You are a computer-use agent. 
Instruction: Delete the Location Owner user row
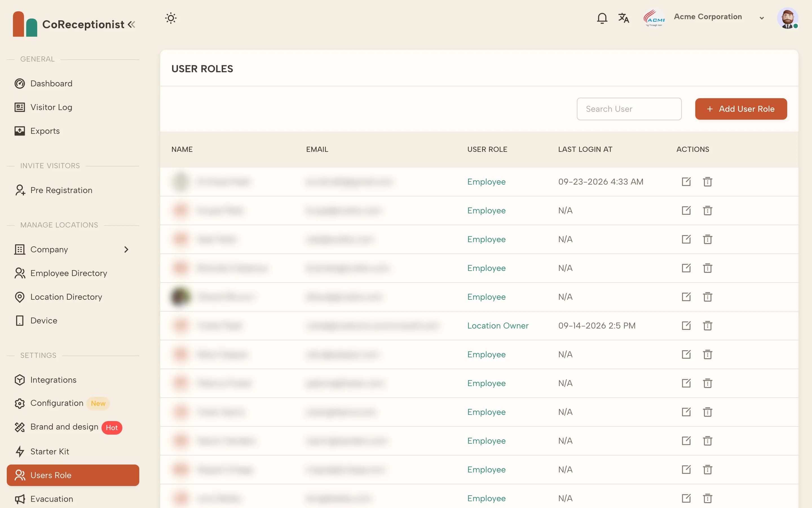[x=707, y=326]
